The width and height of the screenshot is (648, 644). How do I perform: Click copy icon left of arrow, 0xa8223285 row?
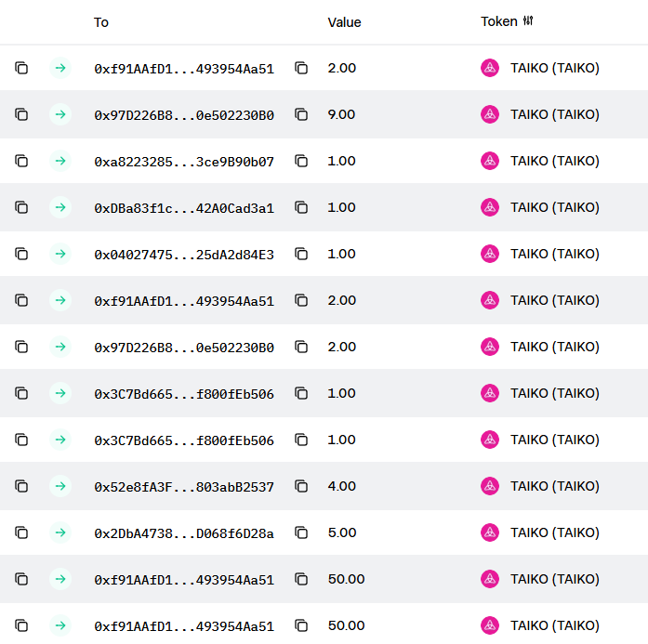(x=21, y=161)
